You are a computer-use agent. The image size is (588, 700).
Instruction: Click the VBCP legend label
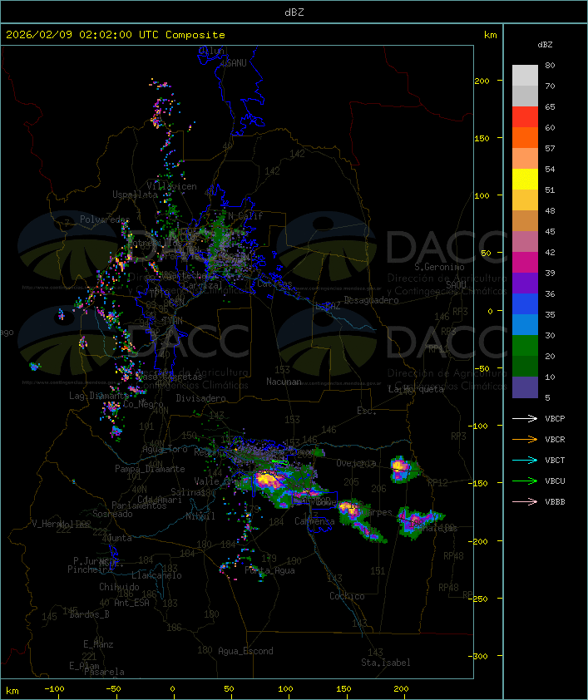pos(555,419)
